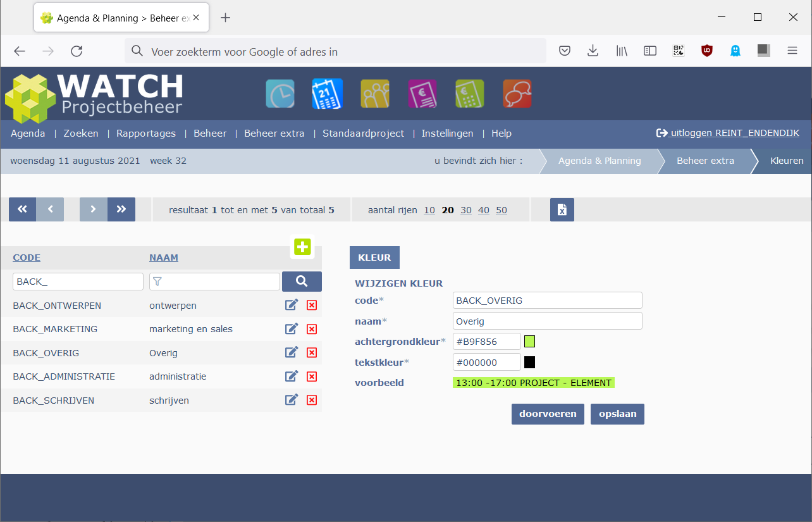Image resolution: width=812 pixels, height=522 pixels.
Task: Sort list by CODE column header
Action: (27, 258)
